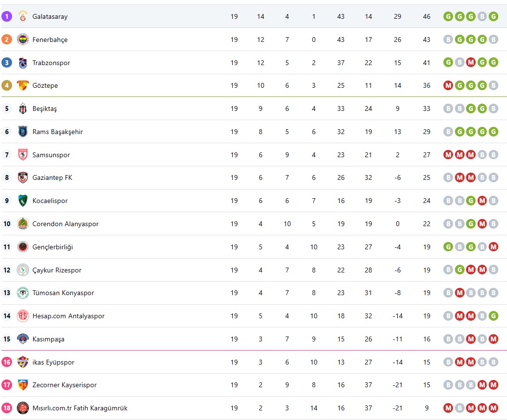Open the Hesap.com Antalyaspor team link
Screen dimensions: 507x420
tap(68, 316)
